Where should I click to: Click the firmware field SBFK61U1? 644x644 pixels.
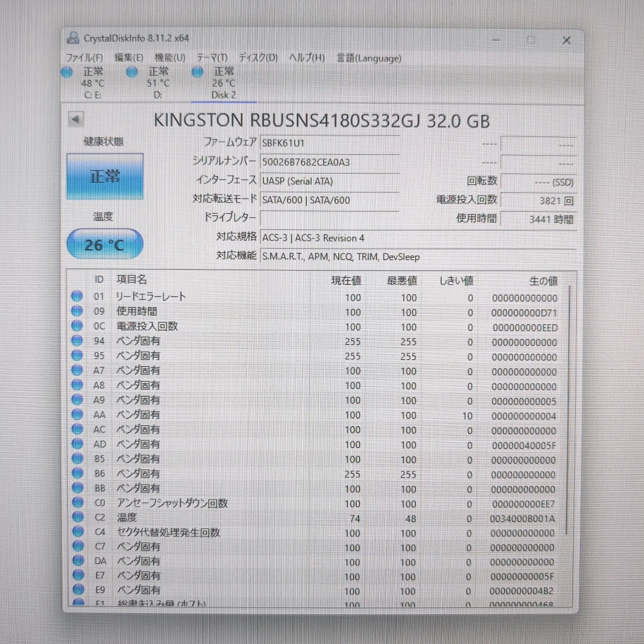(329, 143)
